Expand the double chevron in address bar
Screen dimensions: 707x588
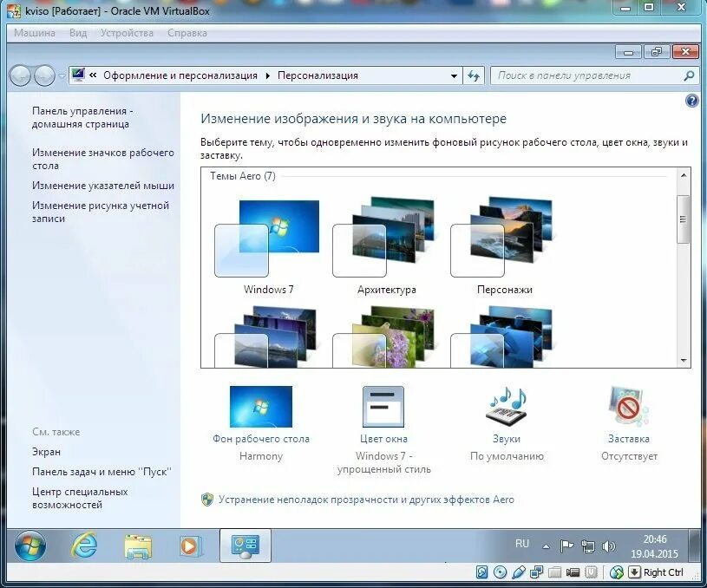tap(93, 75)
